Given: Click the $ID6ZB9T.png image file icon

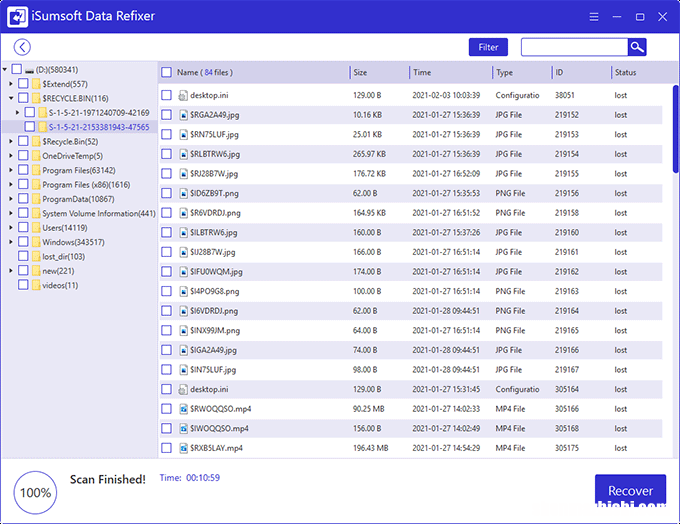Looking at the screenshot, I should coord(183,193).
